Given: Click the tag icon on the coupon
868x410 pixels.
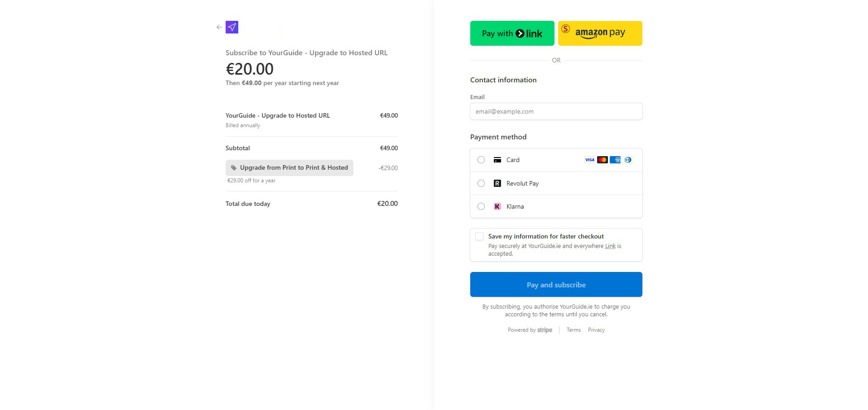Looking at the screenshot, I should [x=234, y=168].
